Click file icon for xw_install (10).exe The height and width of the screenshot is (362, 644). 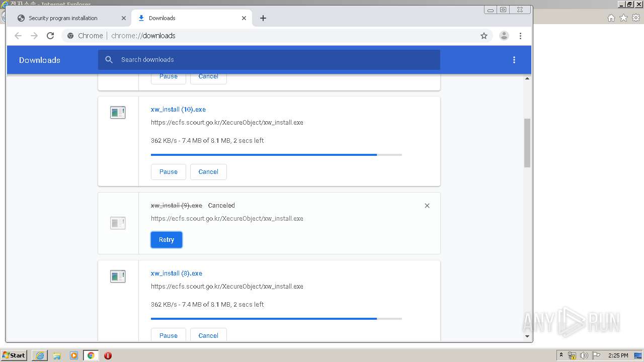118,113
